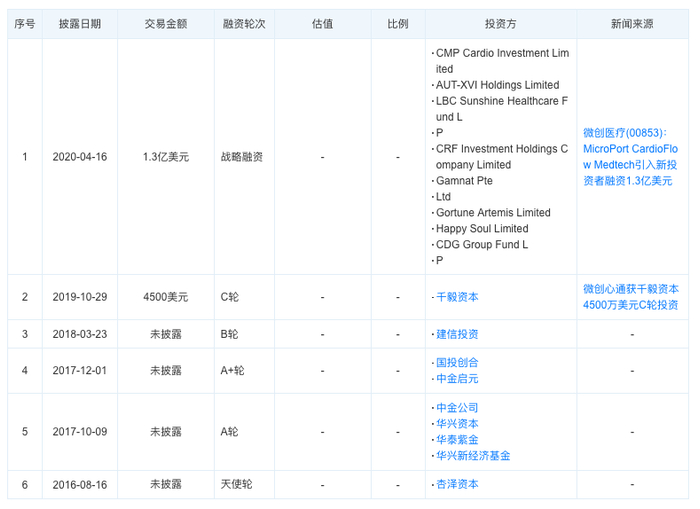700x509 pixels.
Task: Open the 建信投资 investor link
Action: pos(457,334)
